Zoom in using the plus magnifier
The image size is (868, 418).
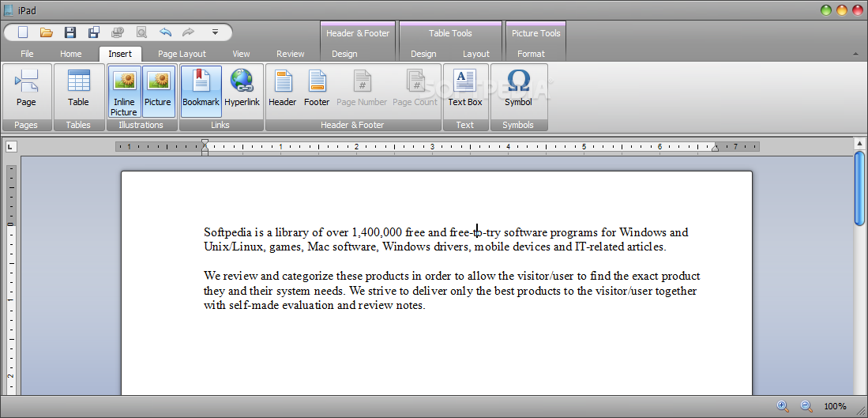pyautogui.click(x=782, y=406)
